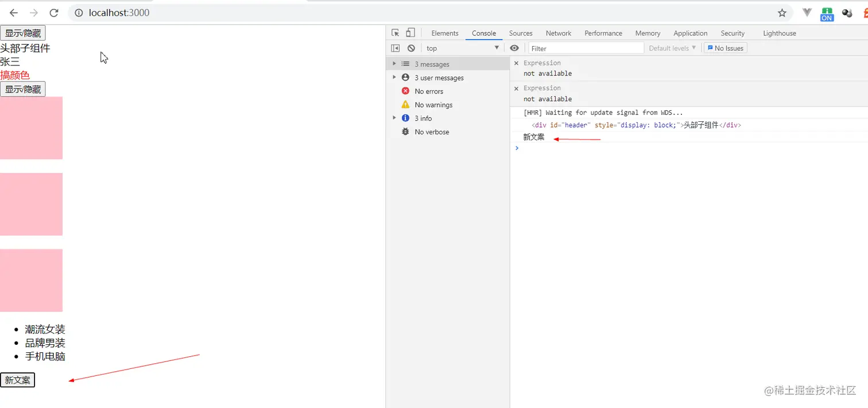Go forward in browser history
868x408 pixels.
click(34, 13)
